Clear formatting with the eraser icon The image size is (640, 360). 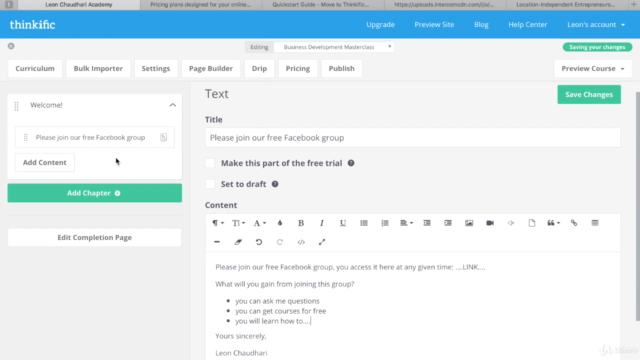click(x=238, y=242)
